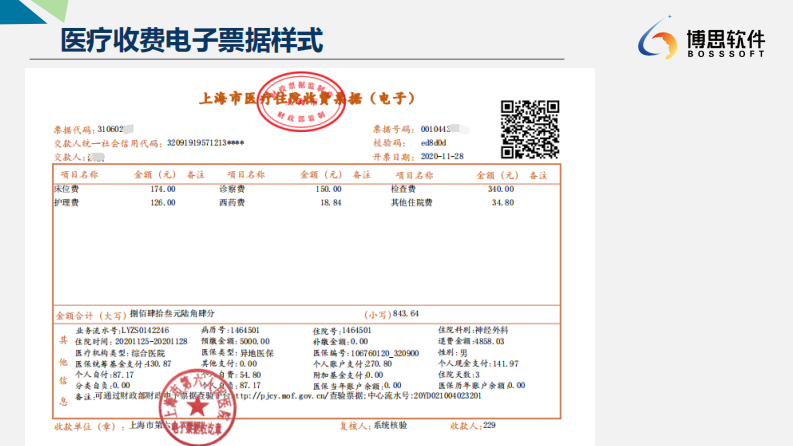Click the red oval supervision stamp
The height and width of the screenshot is (446, 793).
pyautogui.click(x=301, y=101)
